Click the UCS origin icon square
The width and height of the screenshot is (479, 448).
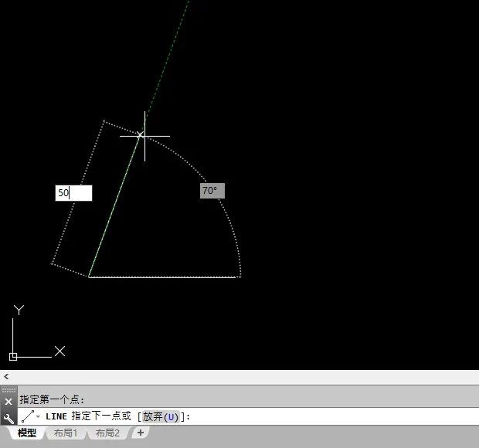[x=13, y=357]
